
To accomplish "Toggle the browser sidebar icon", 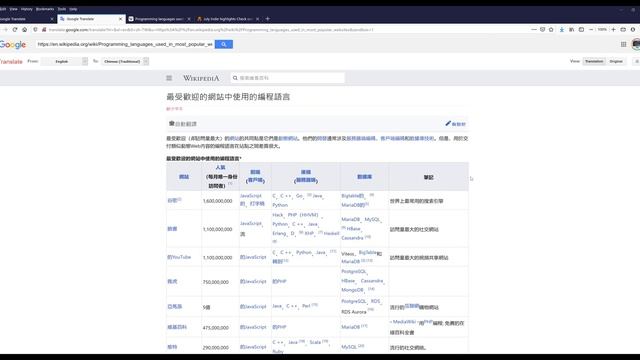I will tap(581, 30).
